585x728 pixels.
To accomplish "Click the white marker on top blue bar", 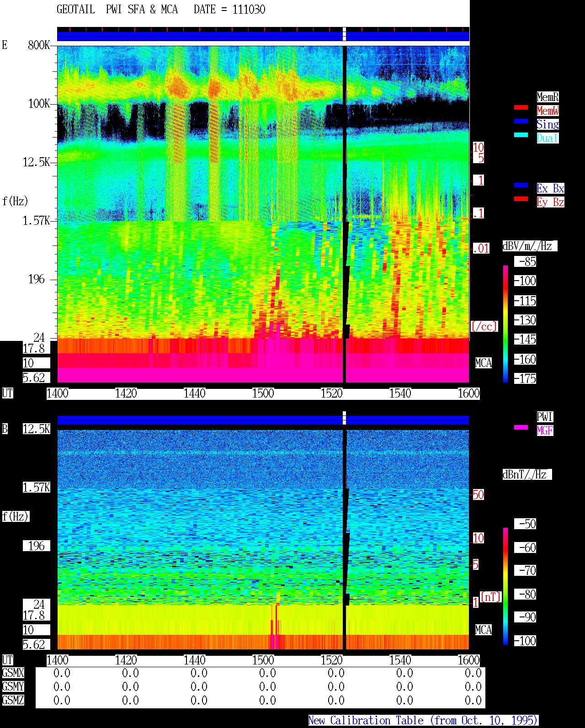I will [x=344, y=34].
